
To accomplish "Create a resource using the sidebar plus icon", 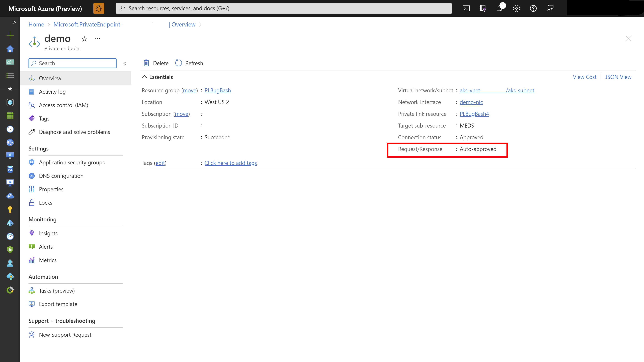I will pyautogui.click(x=10, y=35).
